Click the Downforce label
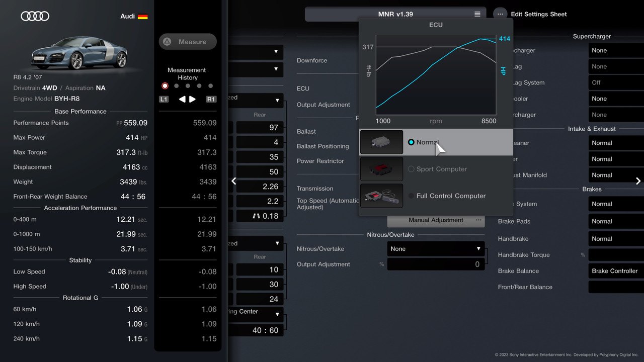Viewport: 644px width, 362px height. [x=312, y=60]
